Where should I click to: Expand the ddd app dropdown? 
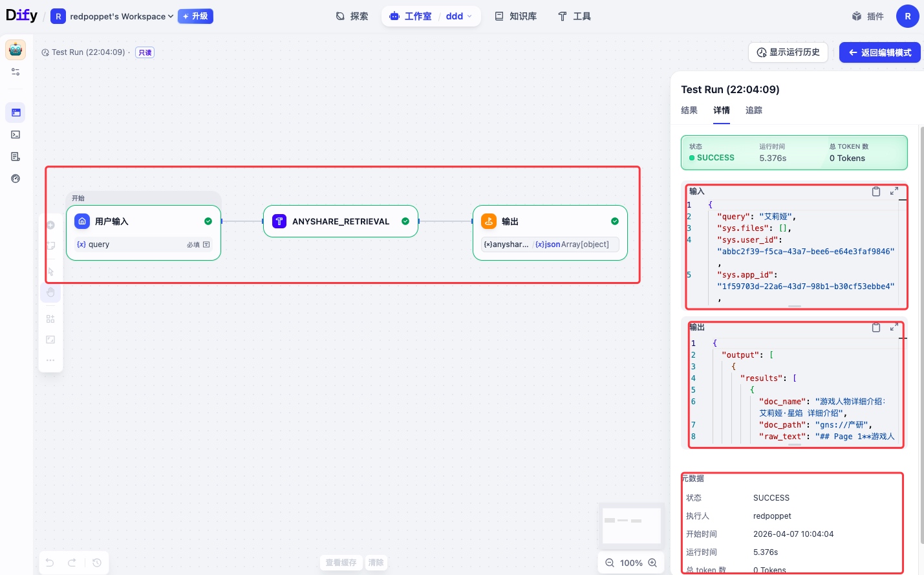[x=459, y=16]
